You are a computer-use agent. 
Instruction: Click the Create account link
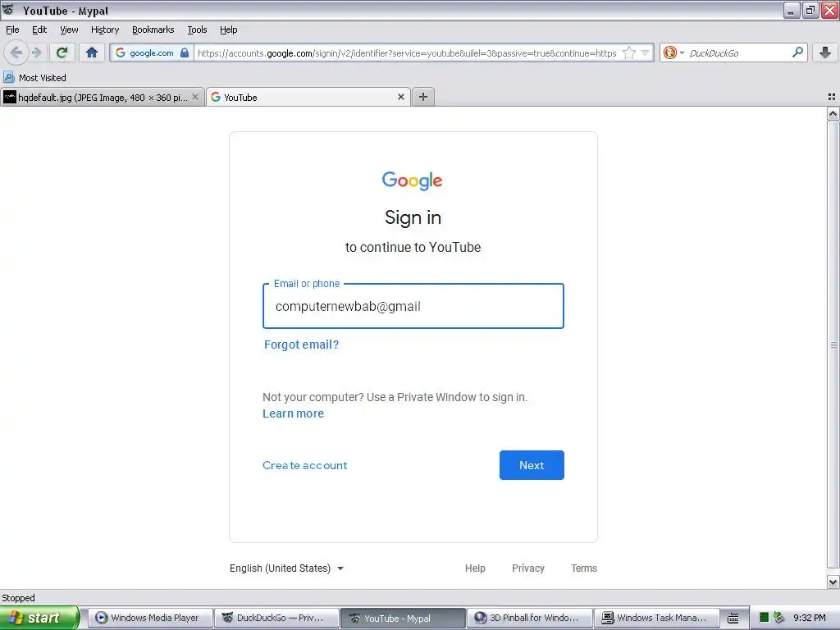pos(304,465)
